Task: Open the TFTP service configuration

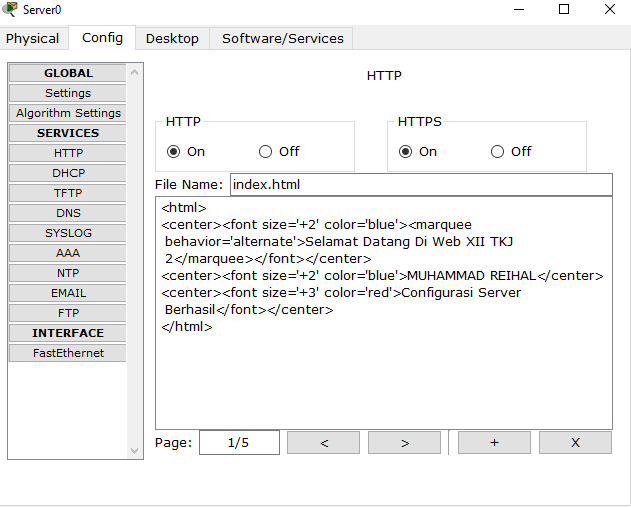Action: point(68,193)
